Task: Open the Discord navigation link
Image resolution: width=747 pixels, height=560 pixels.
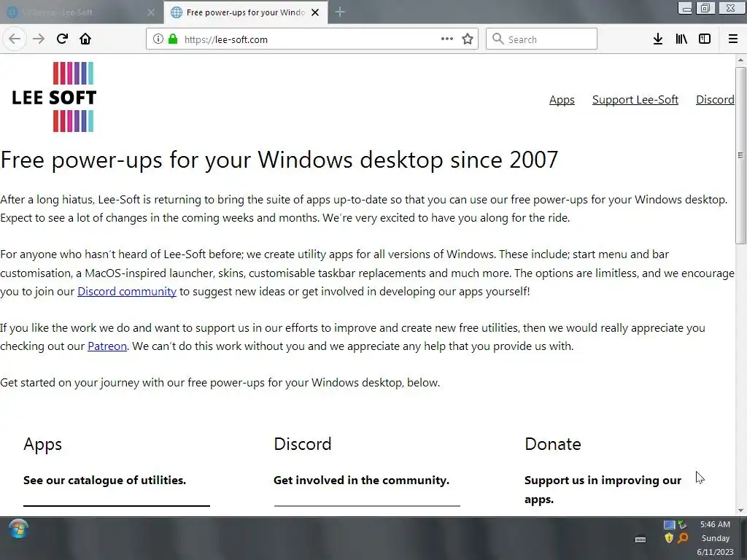Action: [715, 99]
